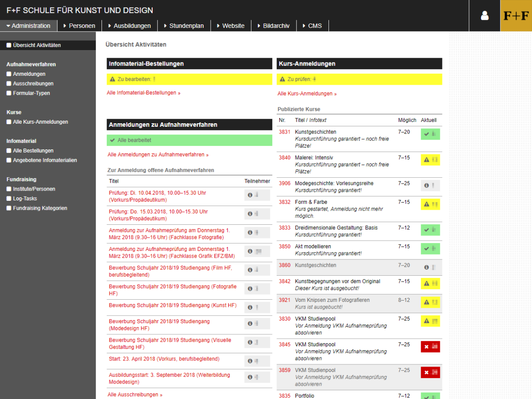
Task: Expand the Bildarchiv menu
Action: click(274, 26)
